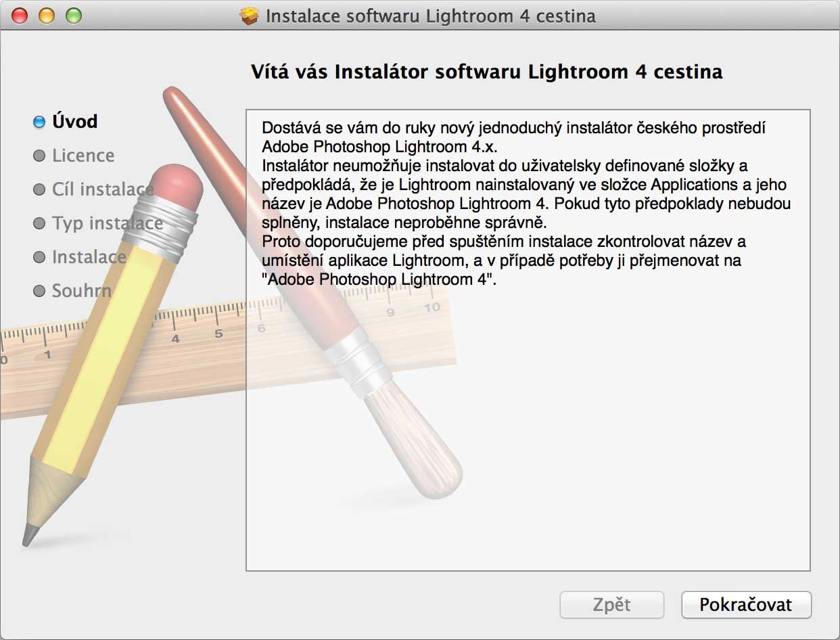The width and height of the screenshot is (840, 640).
Task: Open the Cíl instalace step
Action: coord(103,189)
